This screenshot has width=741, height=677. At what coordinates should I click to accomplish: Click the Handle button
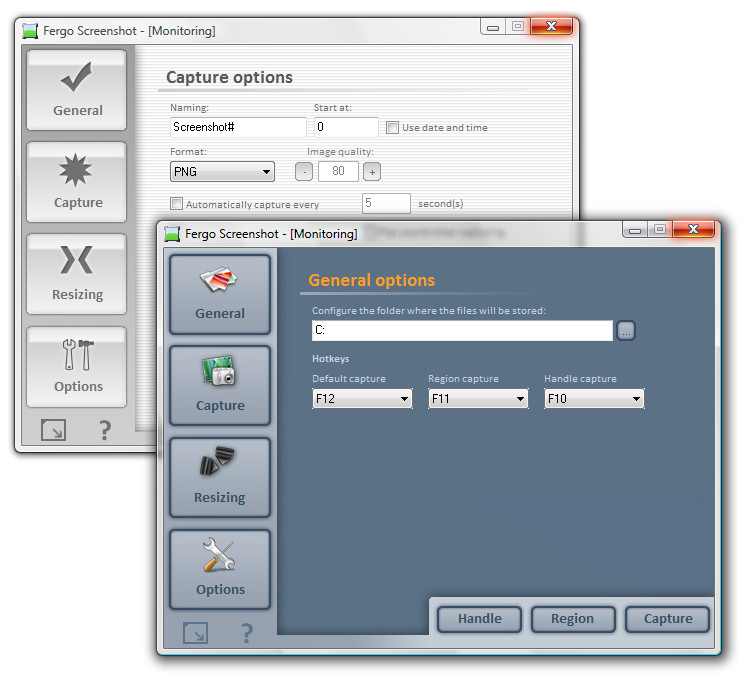[x=480, y=619]
